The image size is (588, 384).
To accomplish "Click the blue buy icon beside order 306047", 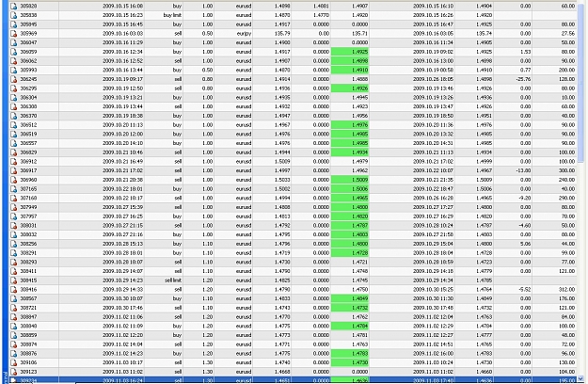I will (x=13, y=42).
